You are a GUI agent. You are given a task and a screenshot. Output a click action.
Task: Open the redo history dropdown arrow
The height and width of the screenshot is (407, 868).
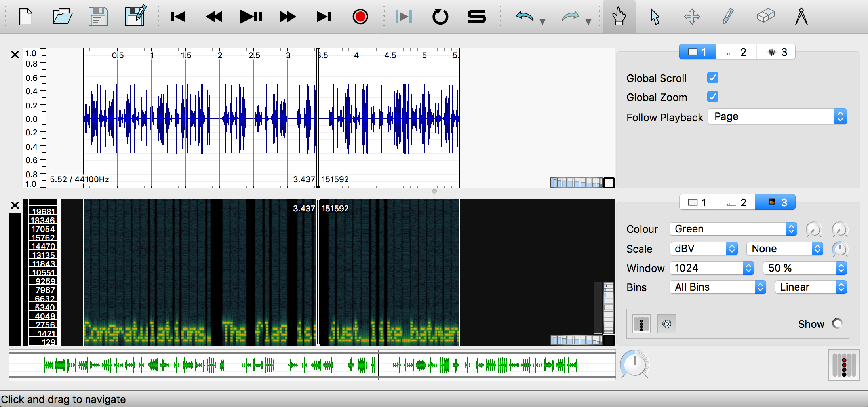pyautogui.click(x=588, y=22)
